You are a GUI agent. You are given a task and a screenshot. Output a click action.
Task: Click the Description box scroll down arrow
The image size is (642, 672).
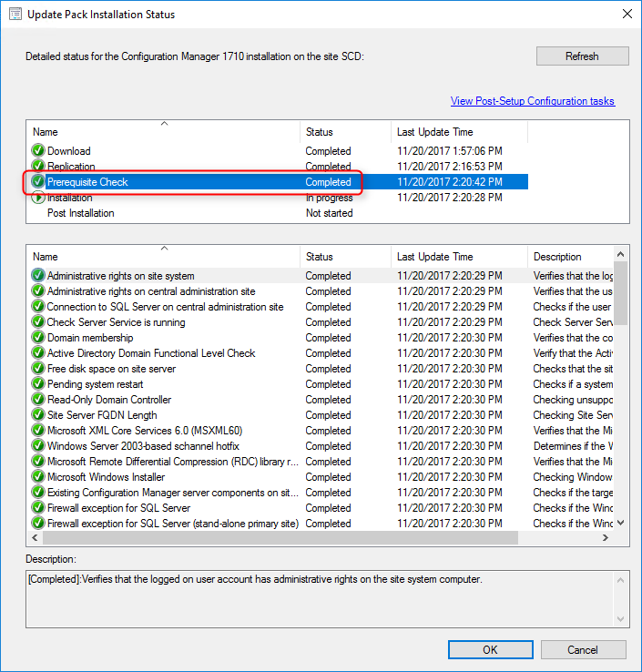pyautogui.click(x=620, y=619)
